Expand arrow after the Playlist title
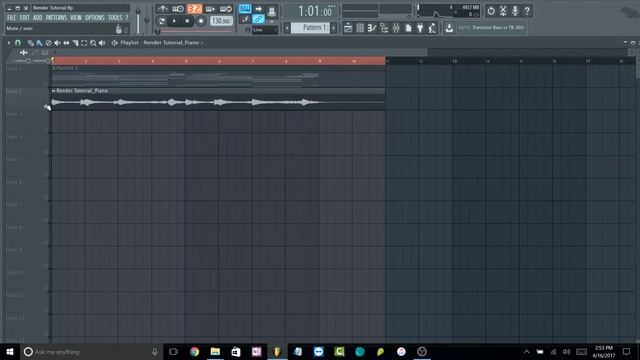The image size is (640, 360). tap(202, 43)
